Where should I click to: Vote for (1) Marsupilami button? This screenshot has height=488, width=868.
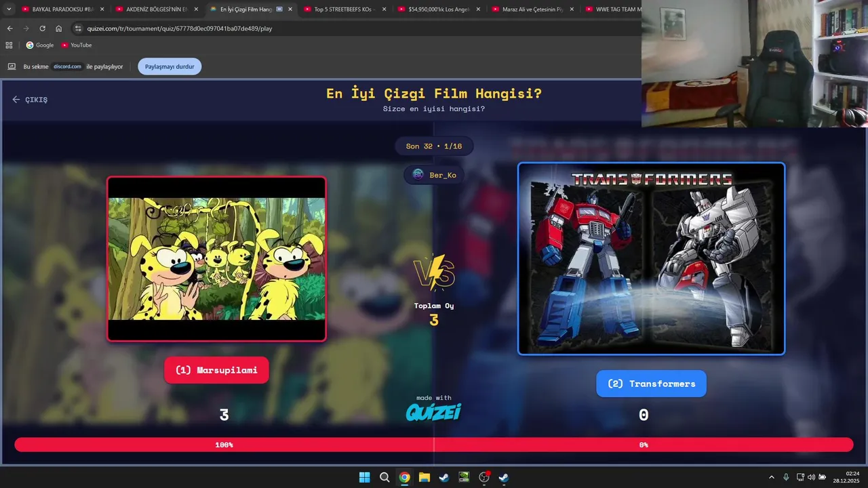click(216, 370)
